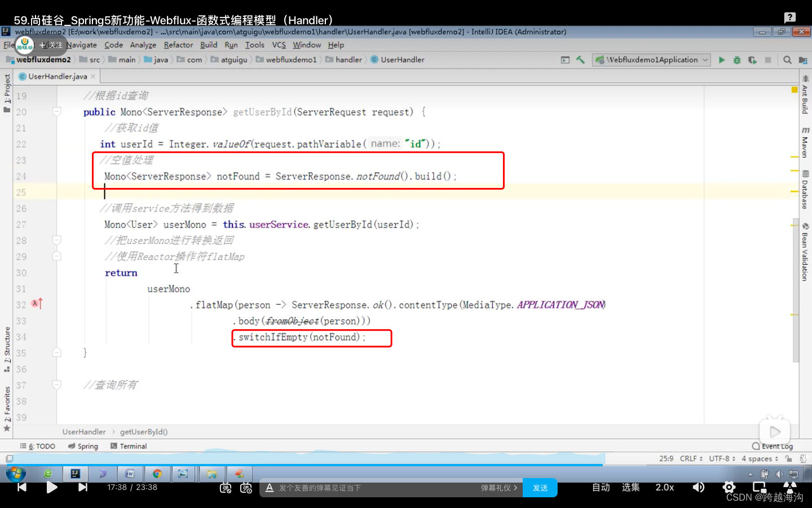The width and height of the screenshot is (812, 508).
Task: Click the Build Project hammer icon
Action: 580,60
